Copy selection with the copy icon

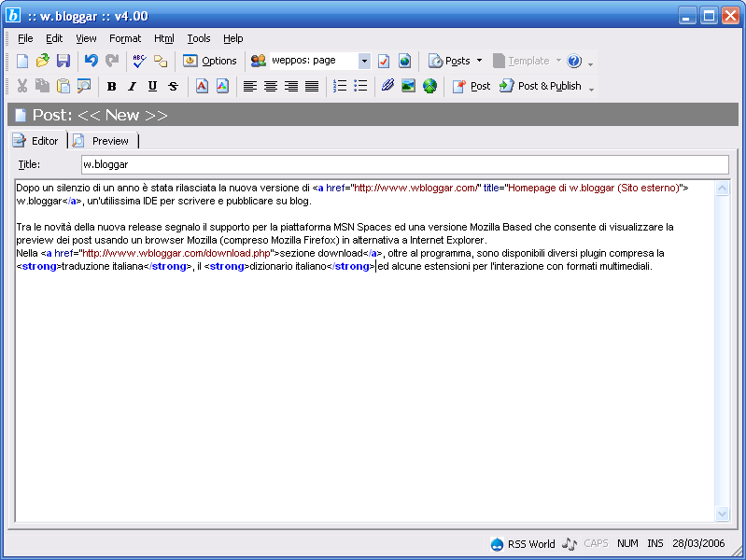42,86
